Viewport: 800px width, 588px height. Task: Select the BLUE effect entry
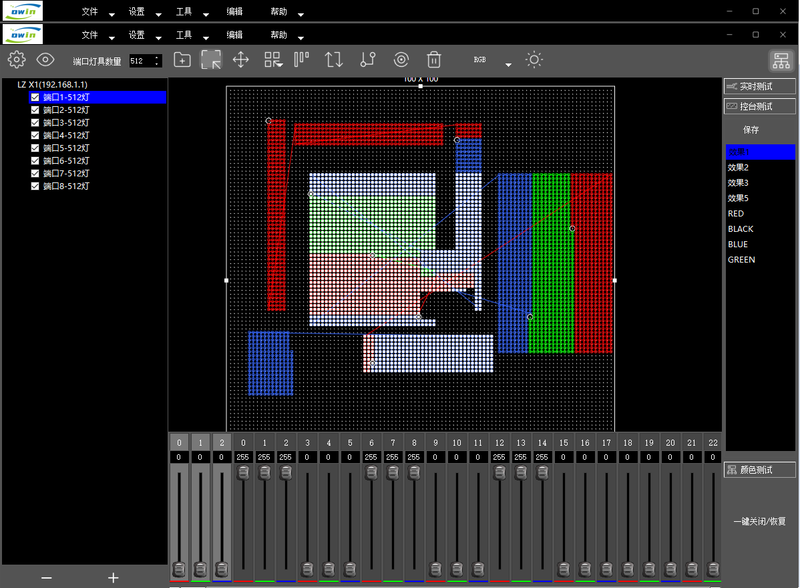(x=738, y=244)
